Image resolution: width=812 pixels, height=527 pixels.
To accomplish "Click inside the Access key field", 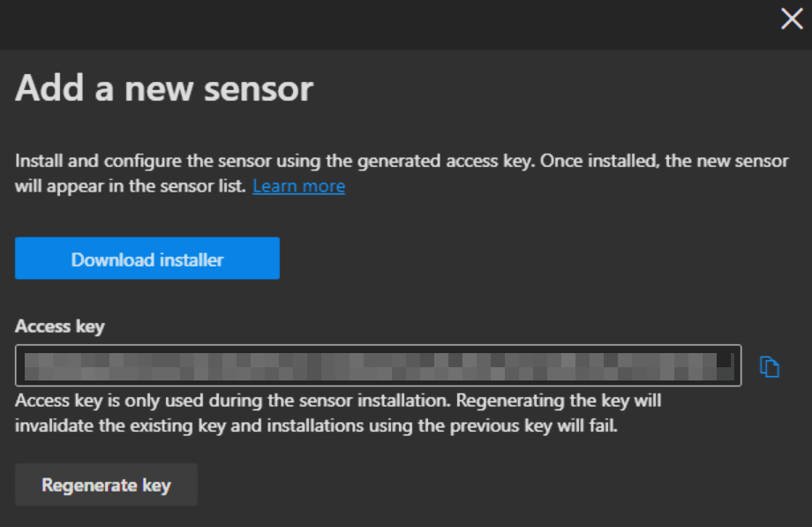I will [378, 365].
